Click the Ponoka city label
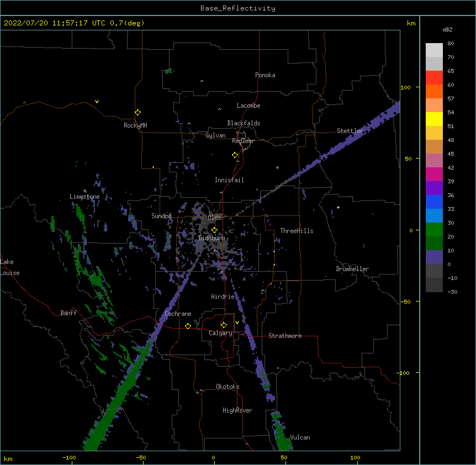476x465 pixels. tap(265, 75)
